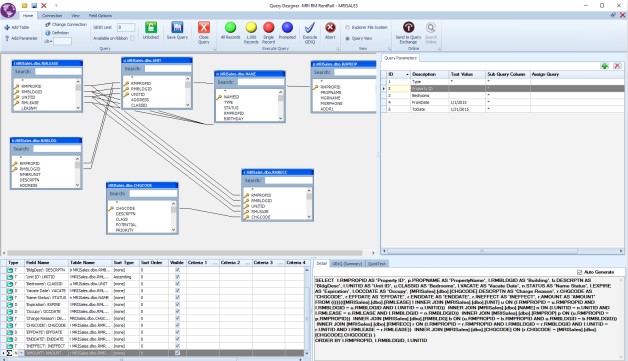Image resolution: width=628 pixels, height=361 pixels.
Task: Close the ribbon document red X
Action: pyautogui.click(x=622, y=15)
